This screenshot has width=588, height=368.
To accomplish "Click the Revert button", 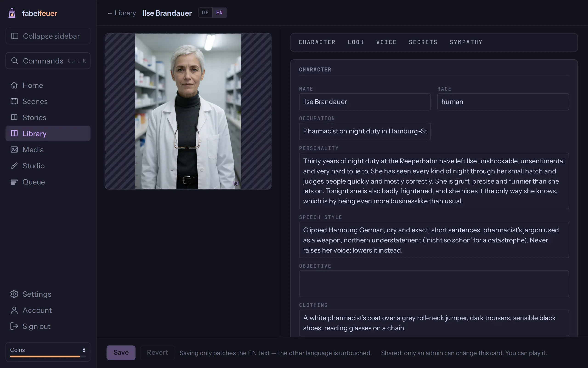I will [157, 353].
